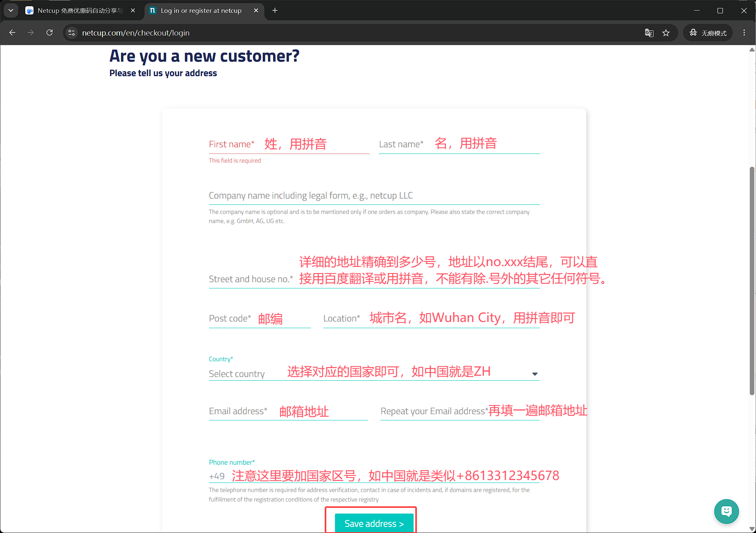Click the Save address button
The height and width of the screenshot is (533, 756).
tap(374, 523)
